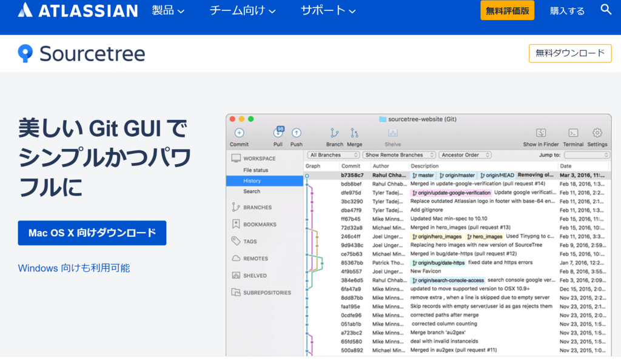
Task: Click the Show in Finder icon
Action: [541, 133]
